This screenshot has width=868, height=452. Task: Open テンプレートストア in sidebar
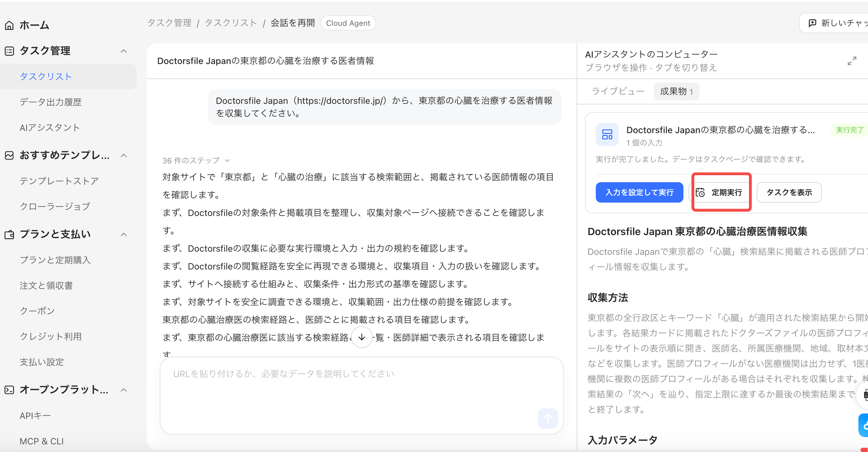(x=59, y=181)
